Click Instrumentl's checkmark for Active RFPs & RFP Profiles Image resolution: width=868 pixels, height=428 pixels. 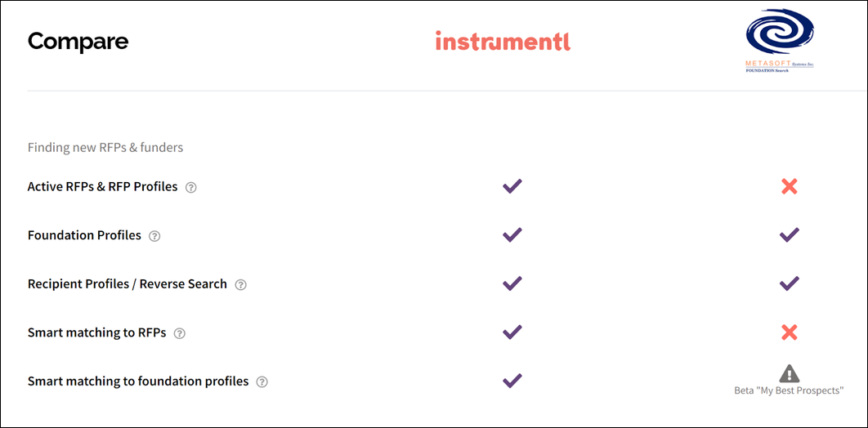click(x=512, y=186)
